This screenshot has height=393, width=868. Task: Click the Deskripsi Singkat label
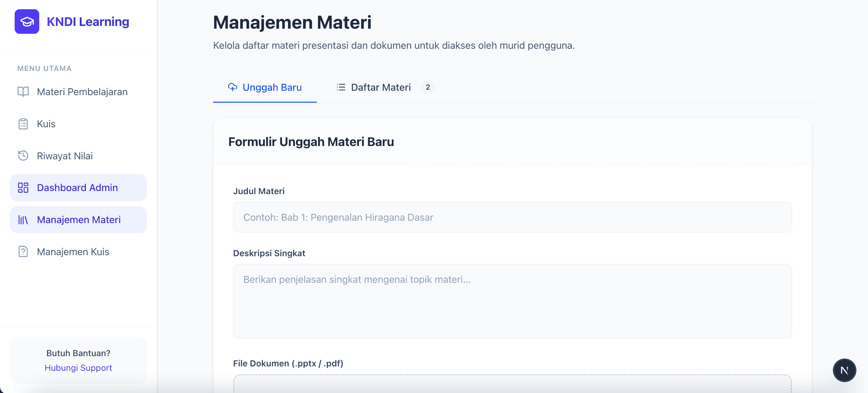coord(269,253)
